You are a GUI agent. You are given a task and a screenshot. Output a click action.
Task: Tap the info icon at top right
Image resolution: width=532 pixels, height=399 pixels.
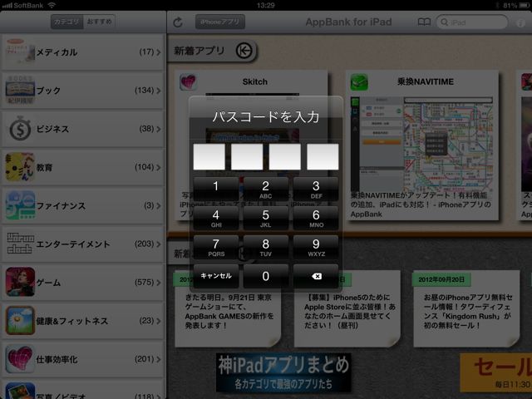[x=520, y=22]
